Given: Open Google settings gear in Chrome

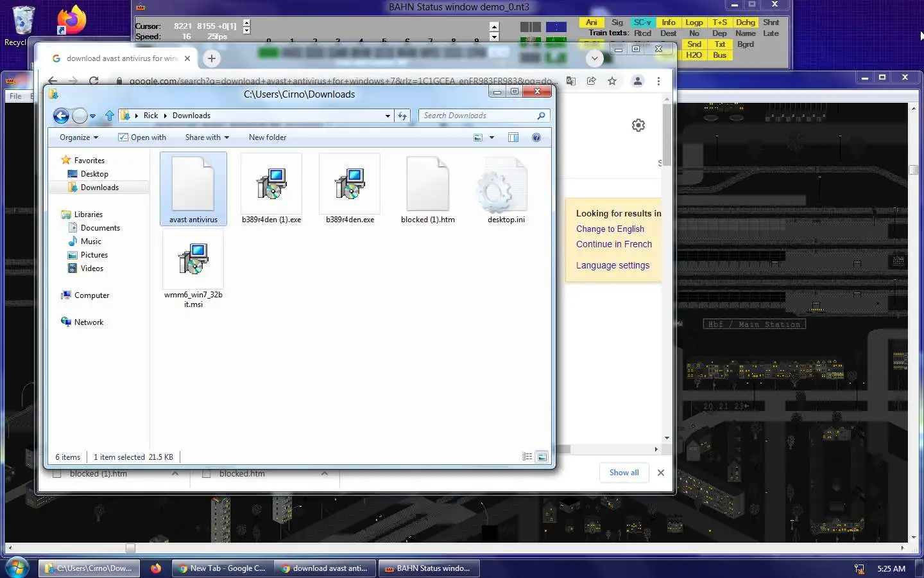Looking at the screenshot, I should tap(638, 125).
